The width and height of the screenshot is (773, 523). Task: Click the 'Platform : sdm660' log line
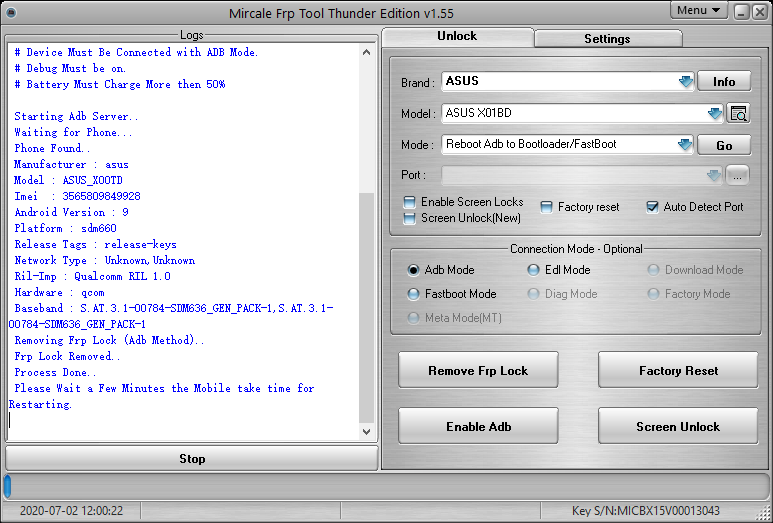(x=66, y=228)
